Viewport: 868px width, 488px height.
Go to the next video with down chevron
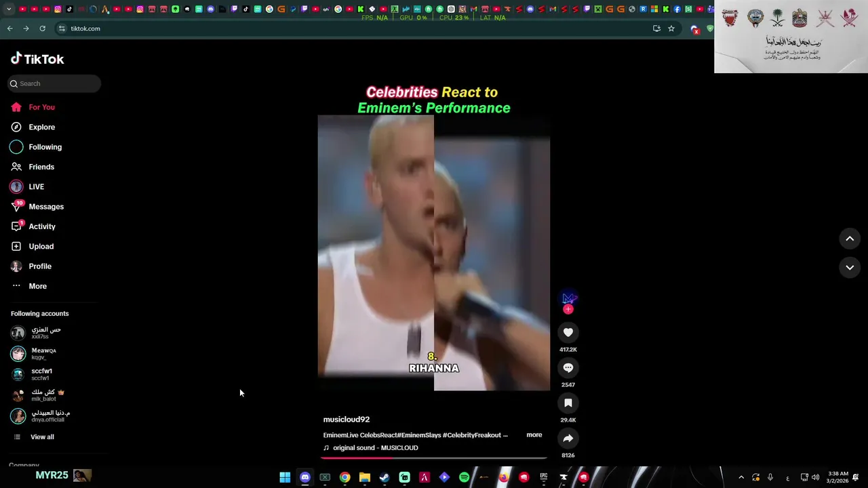coord(850,268)
